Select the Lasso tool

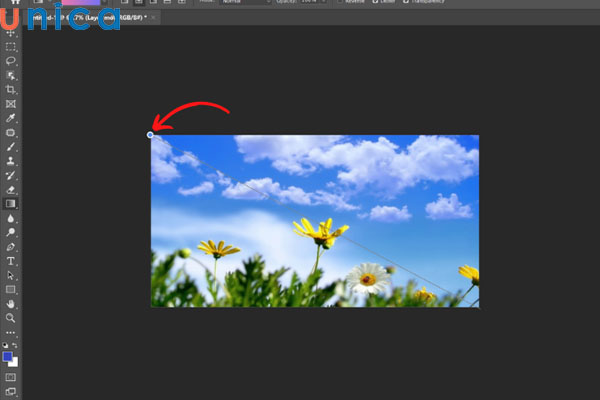point(10,61)
